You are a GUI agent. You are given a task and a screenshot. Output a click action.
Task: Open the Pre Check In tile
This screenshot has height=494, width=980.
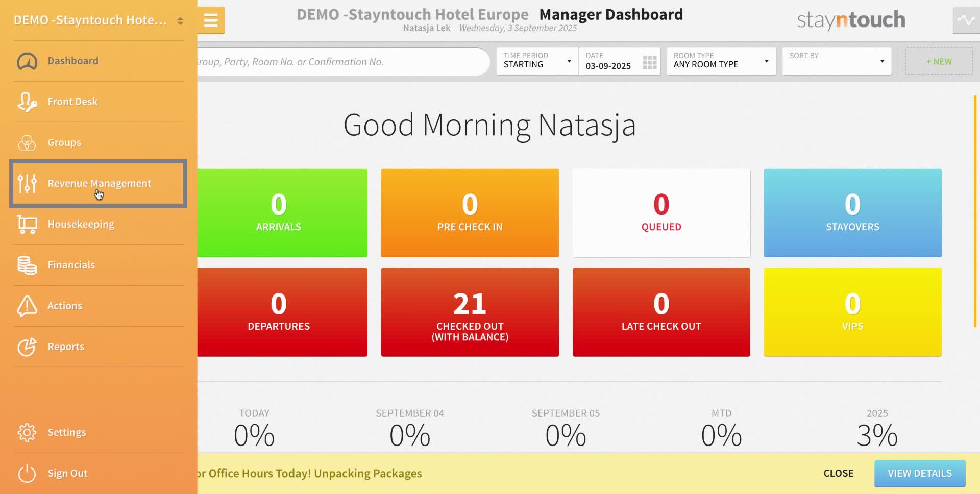470,213
